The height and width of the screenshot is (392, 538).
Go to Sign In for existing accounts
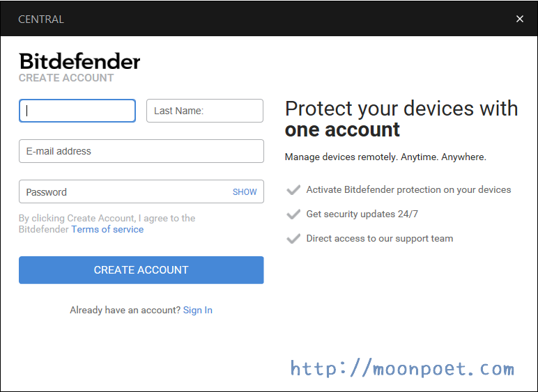[198, 310]
